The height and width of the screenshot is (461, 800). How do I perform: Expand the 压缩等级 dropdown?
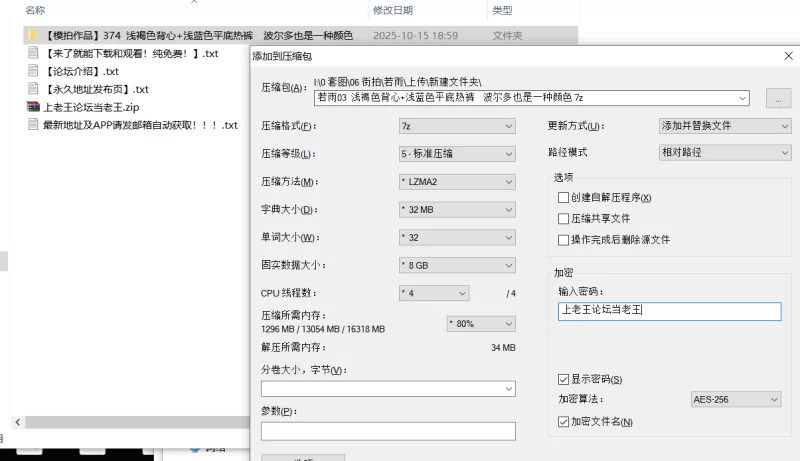(456, 154)
